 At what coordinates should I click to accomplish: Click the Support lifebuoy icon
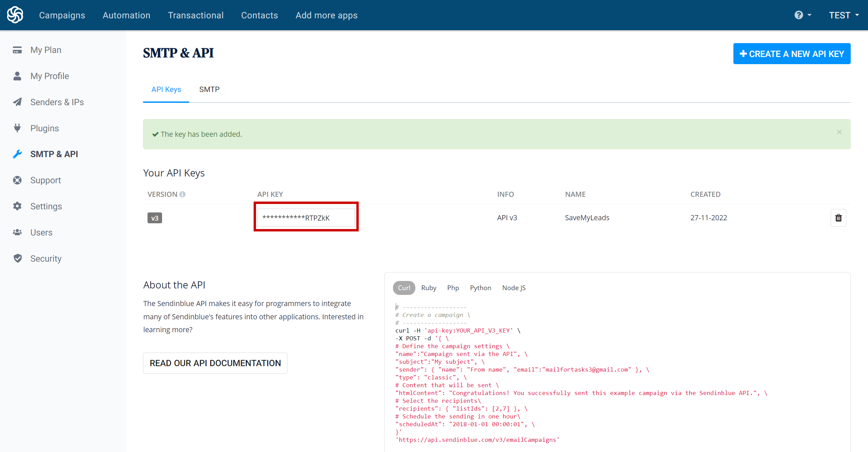pos(17,180)
